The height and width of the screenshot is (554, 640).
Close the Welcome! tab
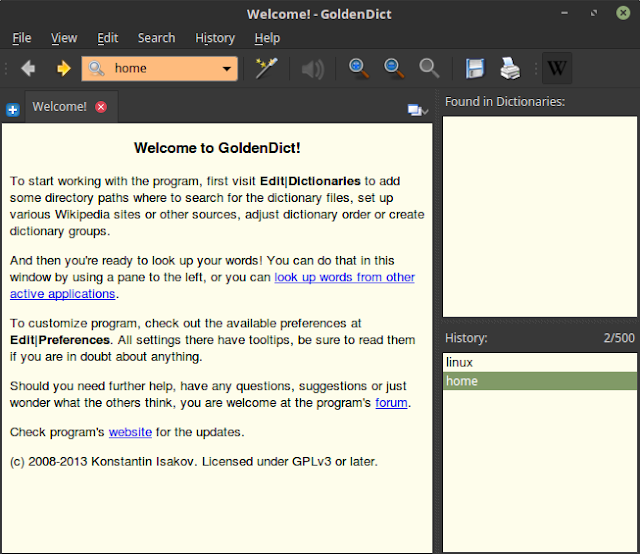[x=101, y=107]
